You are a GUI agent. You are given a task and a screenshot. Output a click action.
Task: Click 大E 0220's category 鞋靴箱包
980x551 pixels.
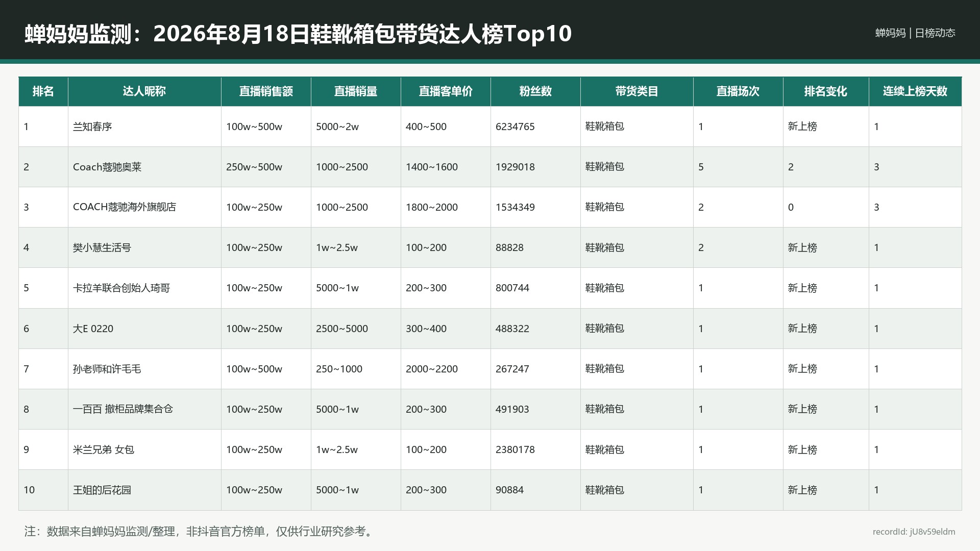click(x=605, y=329)
